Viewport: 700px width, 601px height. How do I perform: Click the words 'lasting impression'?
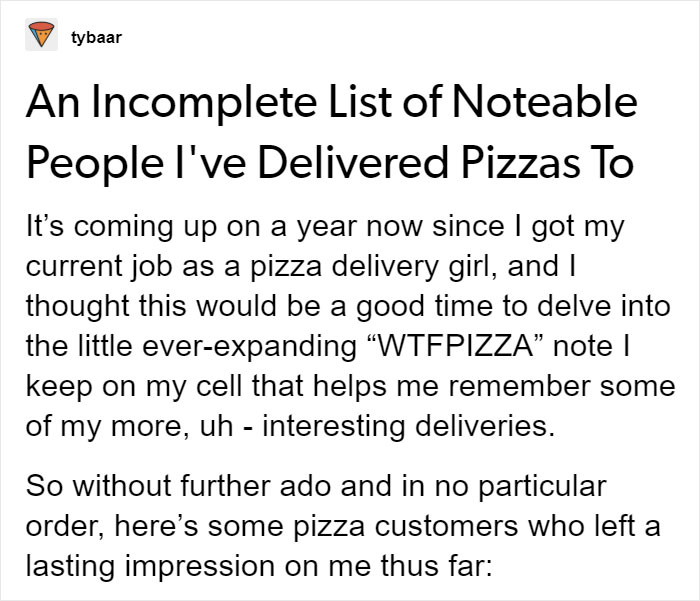coord(151,566)
